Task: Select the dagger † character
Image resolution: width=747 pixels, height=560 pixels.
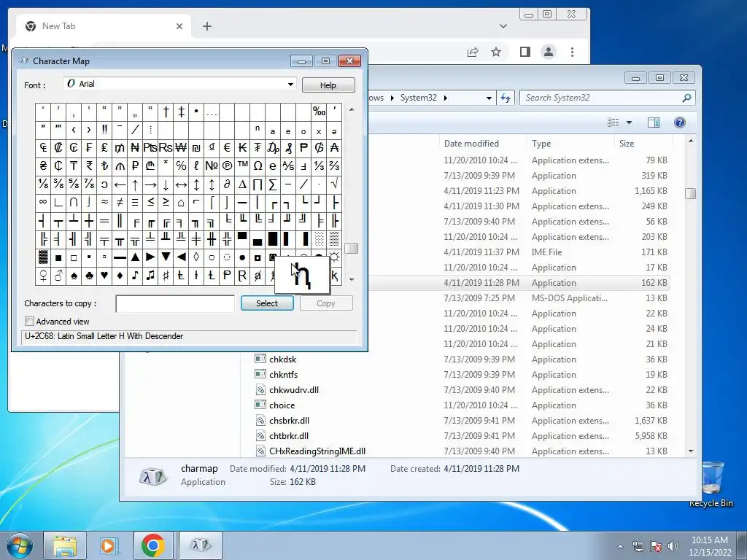Action: point(166,112)
